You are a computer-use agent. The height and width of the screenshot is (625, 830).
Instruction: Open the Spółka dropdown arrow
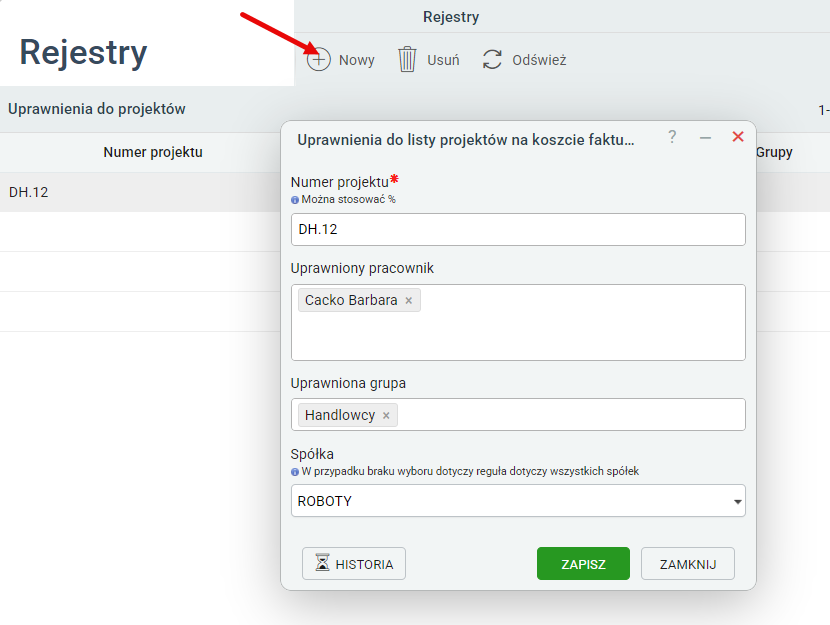point(737,501)
